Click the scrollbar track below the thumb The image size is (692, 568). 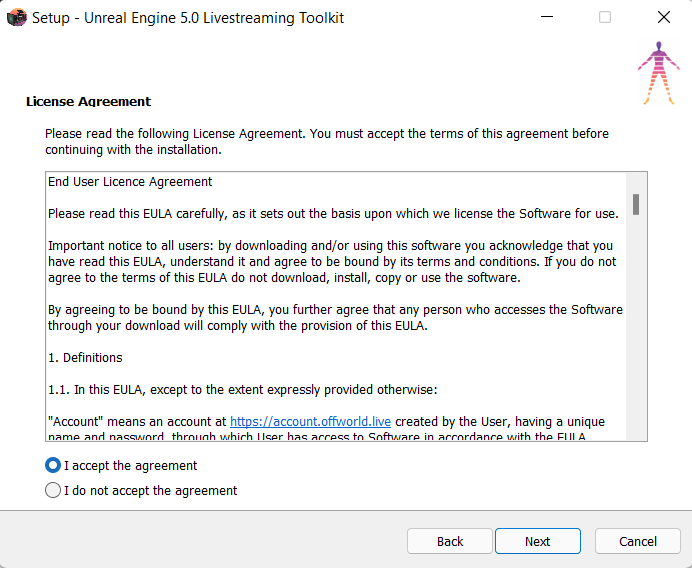pyautogui.click(x=636, y=327)
